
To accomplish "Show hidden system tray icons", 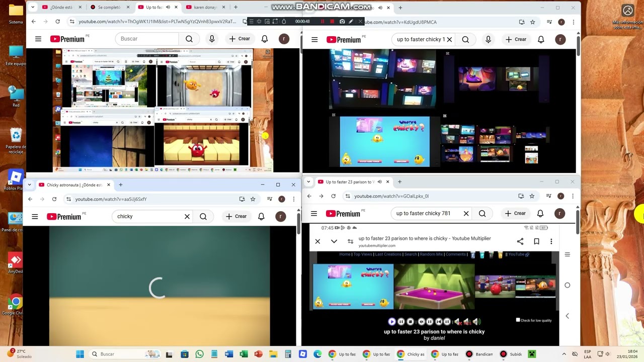I will (x=564, y=354).
